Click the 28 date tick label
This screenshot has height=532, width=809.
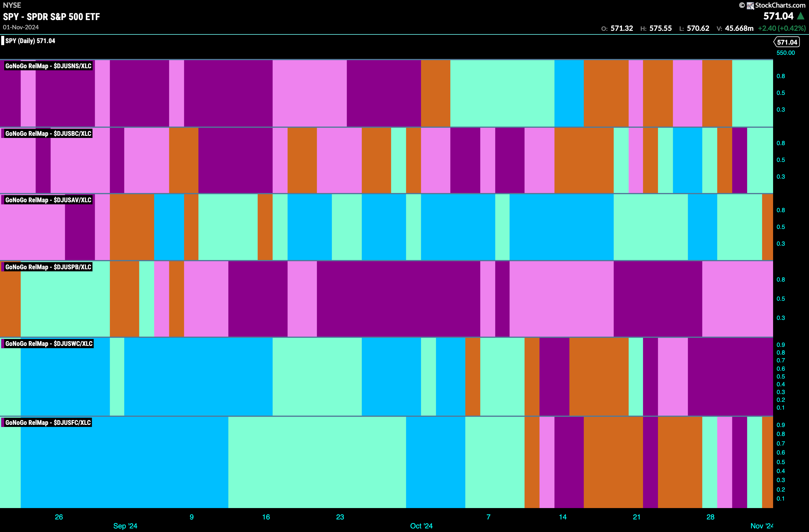click(x=711, y=517)
